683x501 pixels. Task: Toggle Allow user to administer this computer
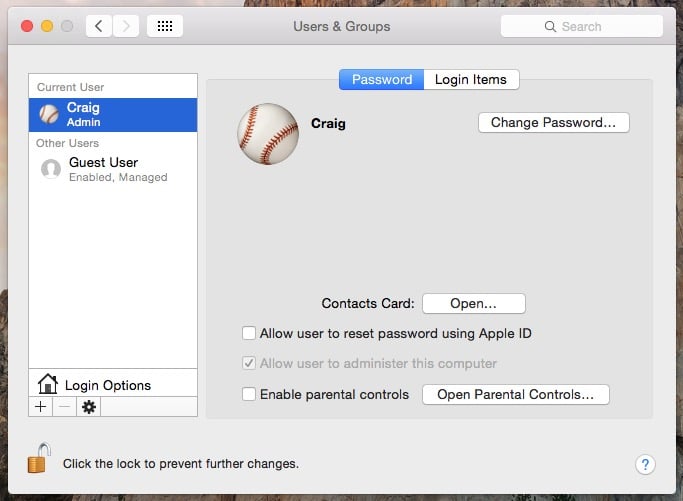coord(249,363)
